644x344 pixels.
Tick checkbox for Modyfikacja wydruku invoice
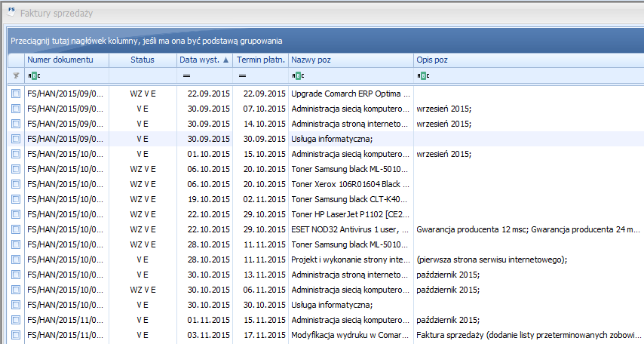16,335
